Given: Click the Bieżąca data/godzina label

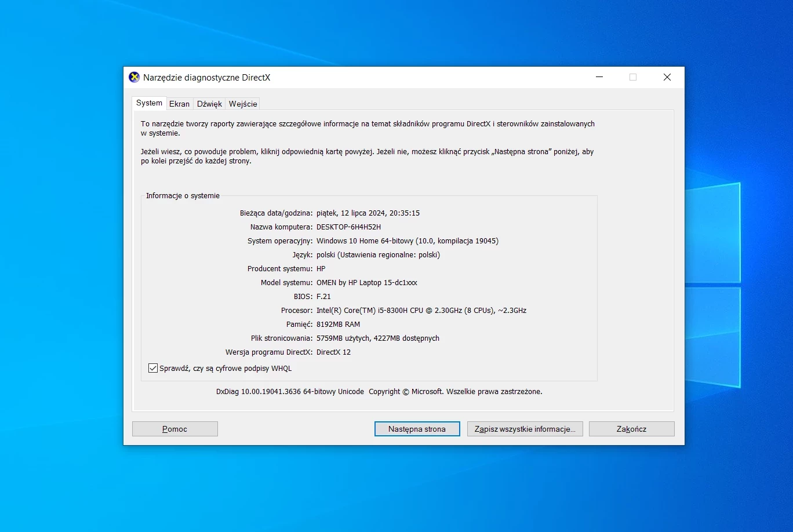Looking at the screenshot, I should (x=276, y=213).
